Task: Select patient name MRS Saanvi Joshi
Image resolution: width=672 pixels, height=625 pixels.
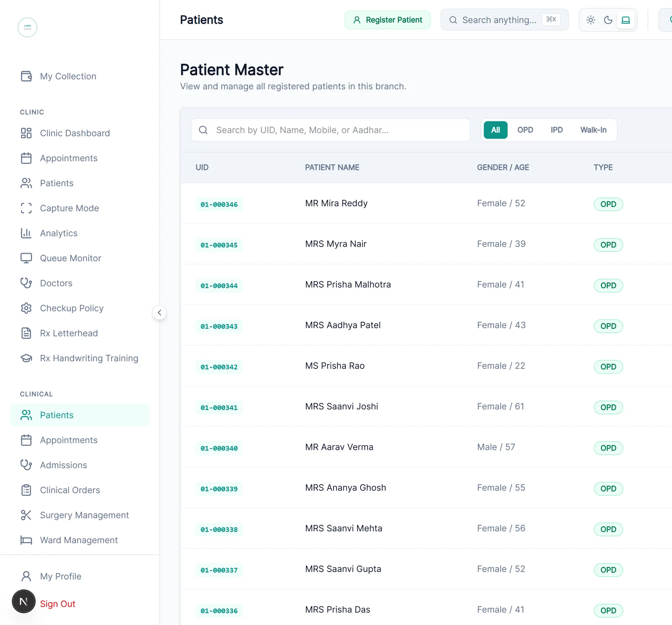Action: pyautogui.click(x=342, y=406)
